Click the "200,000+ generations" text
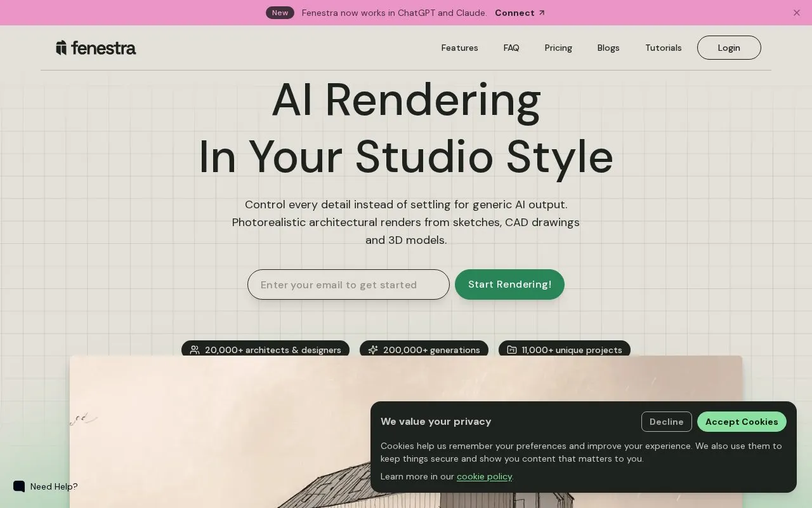The width and height of the screenshot is (812, 508). point(431,350)
